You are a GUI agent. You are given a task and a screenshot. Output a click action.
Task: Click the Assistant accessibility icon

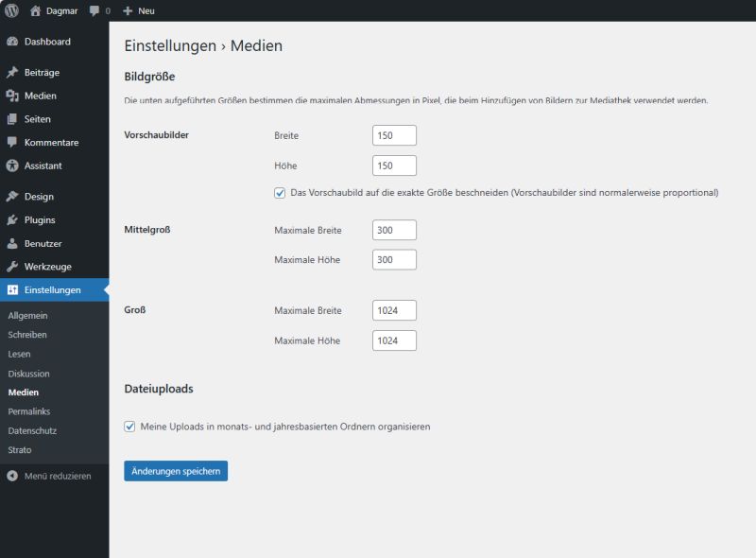pyautogui.click(x=12, y=166)
